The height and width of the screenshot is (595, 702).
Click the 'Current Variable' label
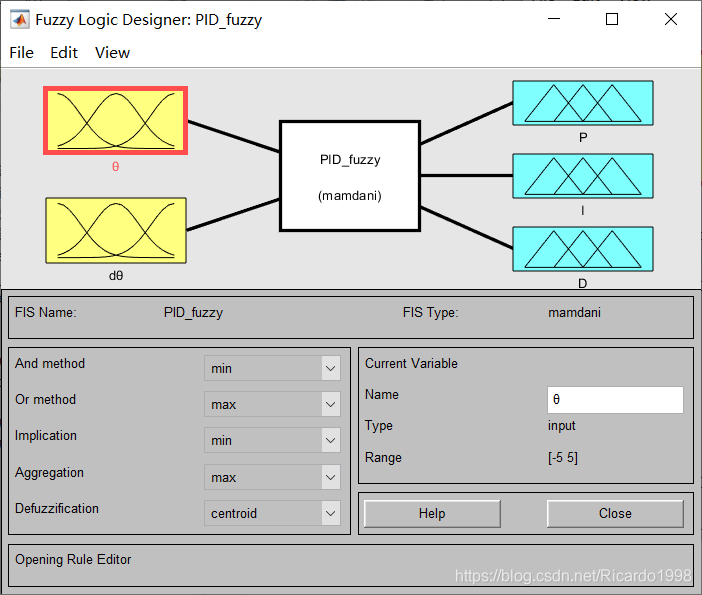click(x=411, y=364)
